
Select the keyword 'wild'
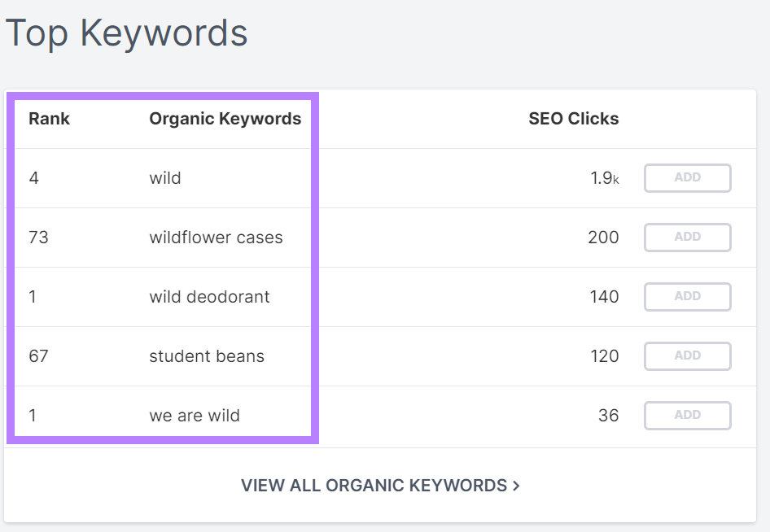pyautogui.click(x=165, y=177)
